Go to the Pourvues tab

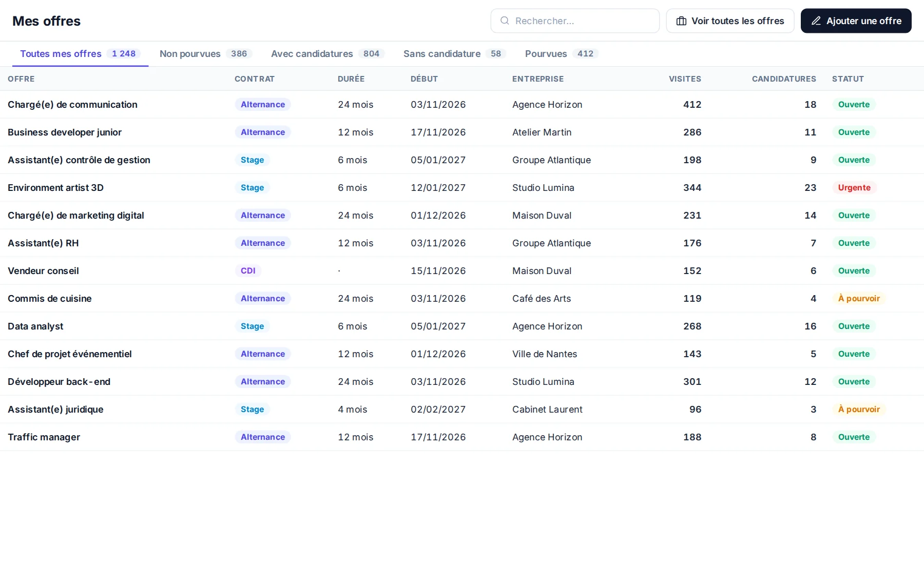pyautogui.click(x=561, y=54)
